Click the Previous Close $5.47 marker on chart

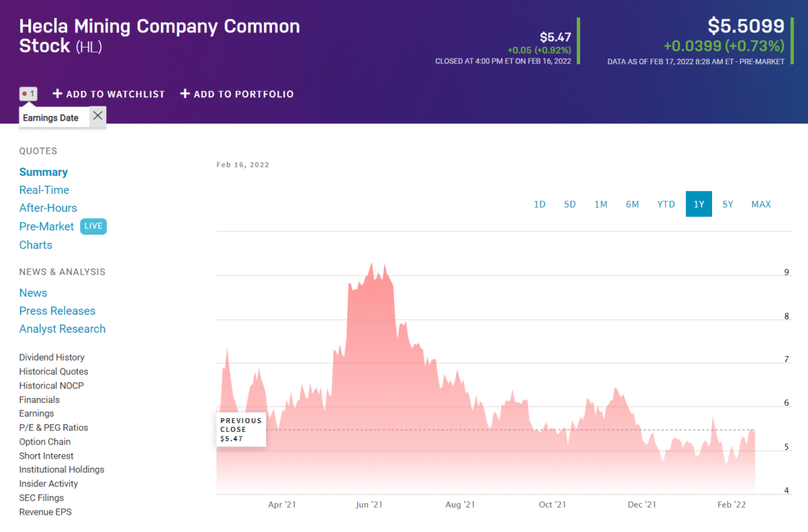point(240,428)
